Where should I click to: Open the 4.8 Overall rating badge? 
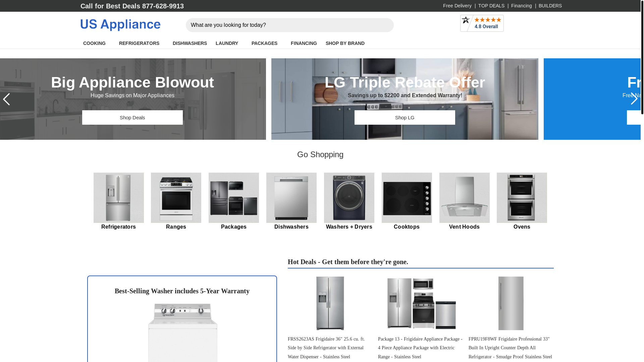coord(482,23)
